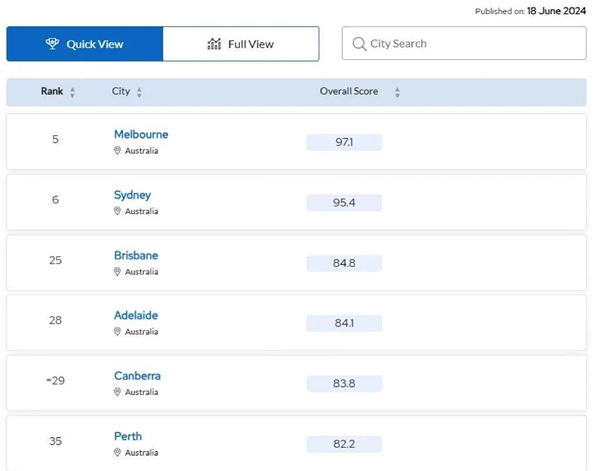Open the Melbourne city link
This screenshot has height=471, width=600.
(141, 134)
